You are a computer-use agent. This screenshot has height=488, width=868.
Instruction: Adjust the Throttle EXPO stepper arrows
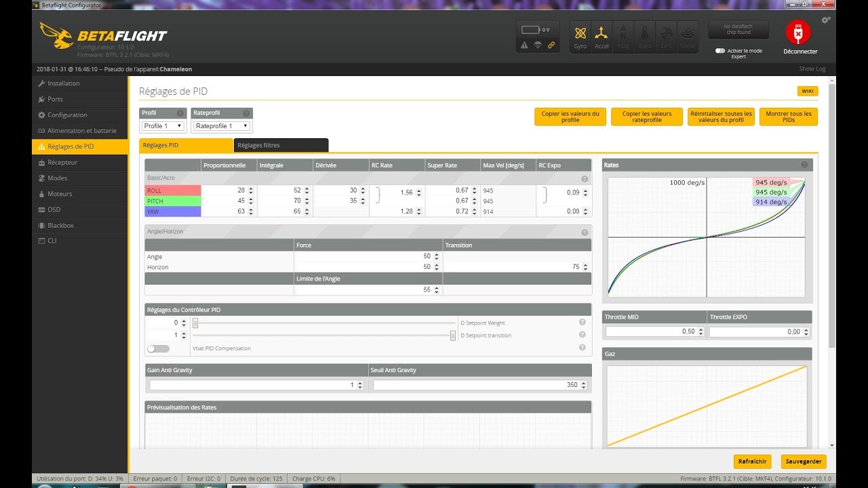[806, 332]
